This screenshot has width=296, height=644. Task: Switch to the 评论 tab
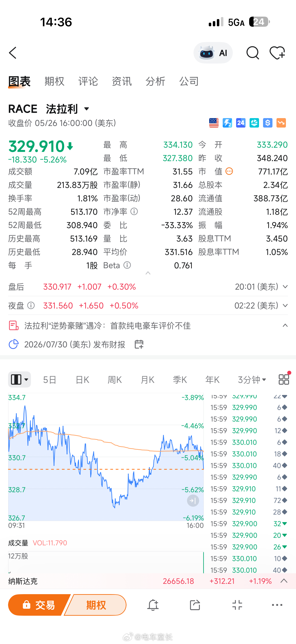[88, 82]
